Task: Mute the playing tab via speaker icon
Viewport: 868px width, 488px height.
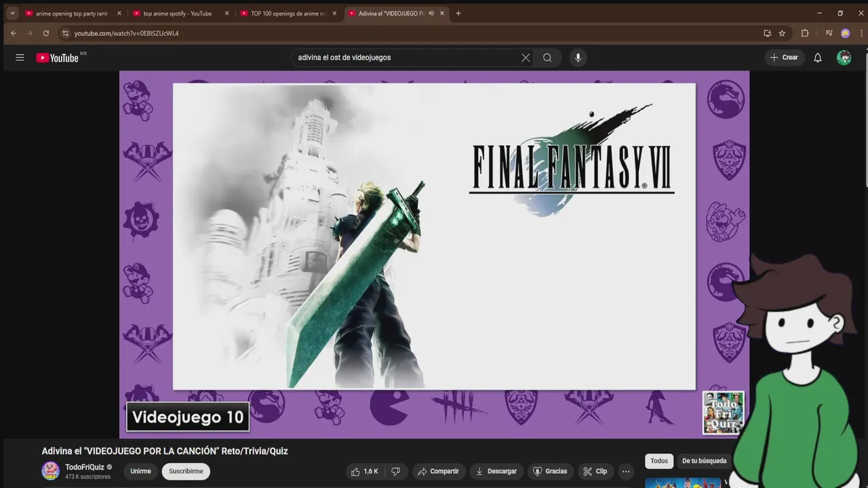Action: pyautogui.click(x=431, y=14)
